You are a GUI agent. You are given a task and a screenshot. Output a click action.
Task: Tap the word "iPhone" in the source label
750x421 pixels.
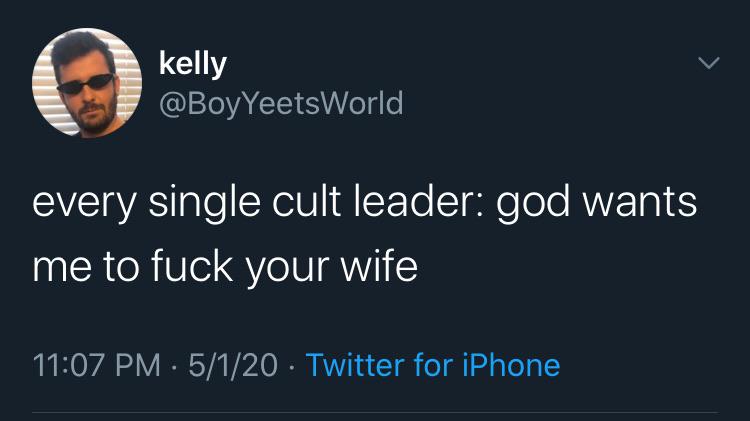[x=511, y=365]
